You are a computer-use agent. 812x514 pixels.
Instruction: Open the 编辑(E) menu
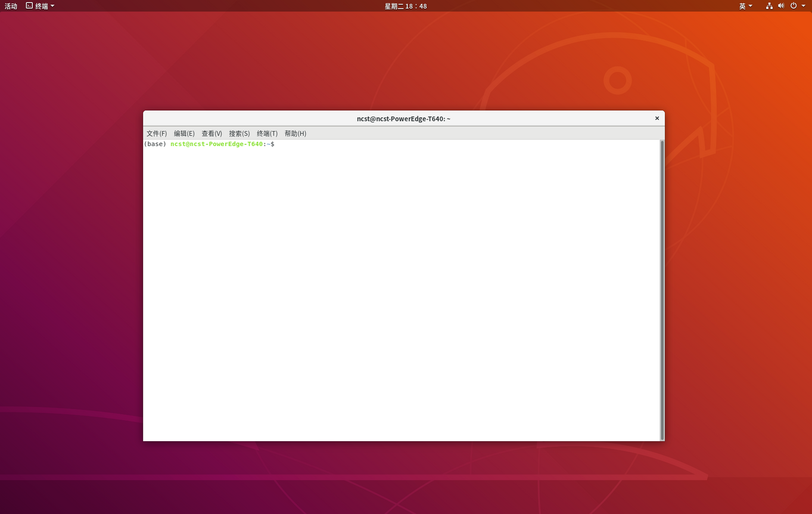click(184, 134)
